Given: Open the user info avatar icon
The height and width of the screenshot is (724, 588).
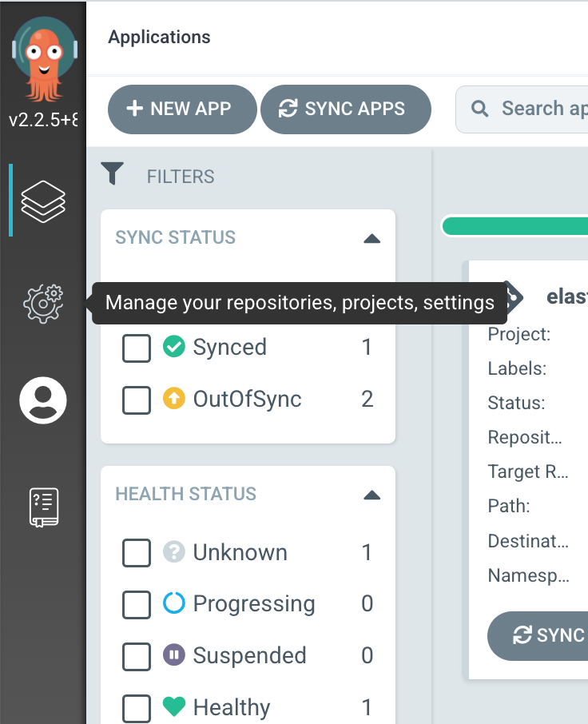Looking at the screenshot, I should 43,400.
